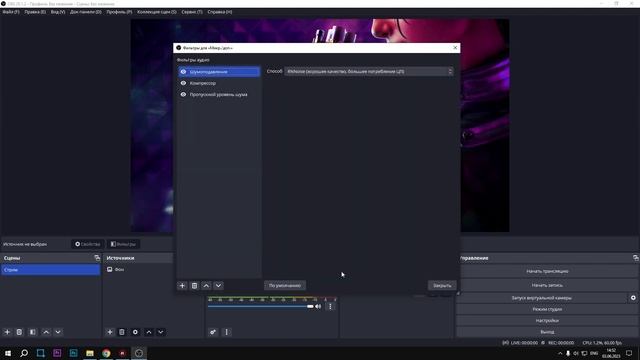Toggle visibility of Шумоподавление filter
The height and width of the screenshot is (360, 640).
[183, 72]
